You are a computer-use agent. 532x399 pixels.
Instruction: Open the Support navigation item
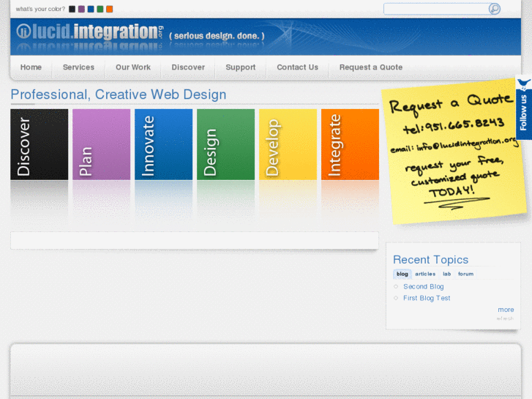coord(241,67)
